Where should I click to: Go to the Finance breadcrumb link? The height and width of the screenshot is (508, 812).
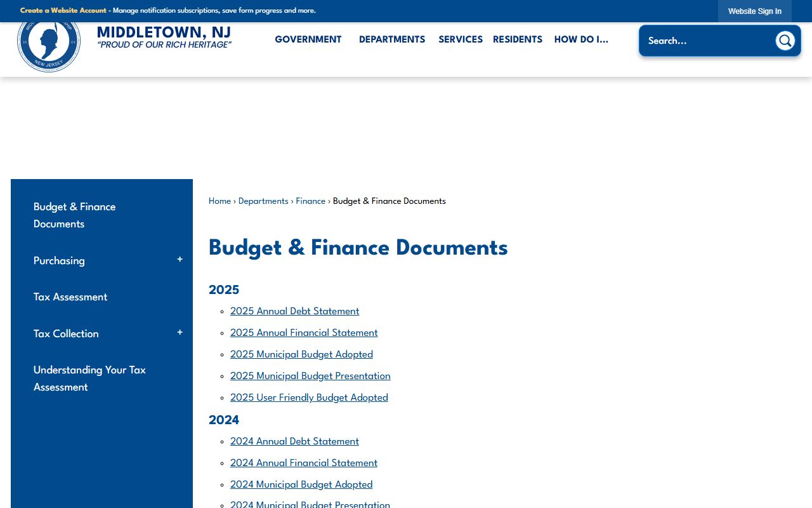click(311, 201)
